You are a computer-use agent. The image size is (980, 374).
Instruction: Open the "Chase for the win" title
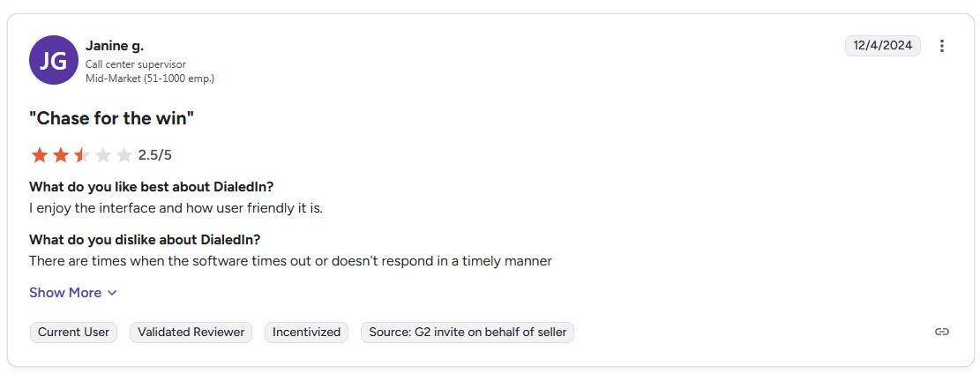(112, 118)
